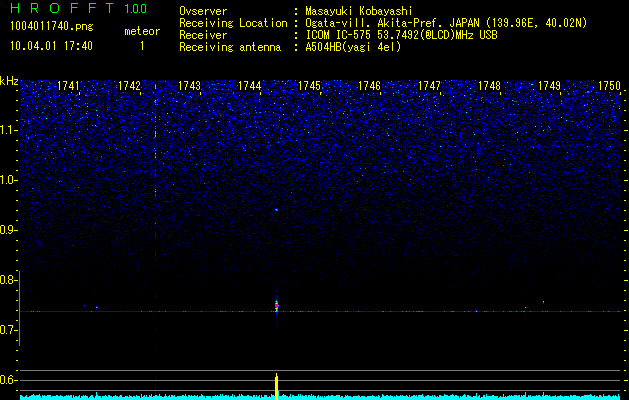The width and height of the screenshot is (629, 400).
Task: Click the 1744 time axis label
Action: [x=250, y=85]
